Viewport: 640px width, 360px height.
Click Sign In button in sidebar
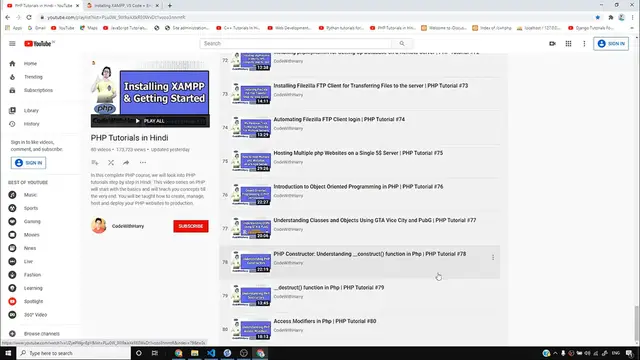coord(28,163)
